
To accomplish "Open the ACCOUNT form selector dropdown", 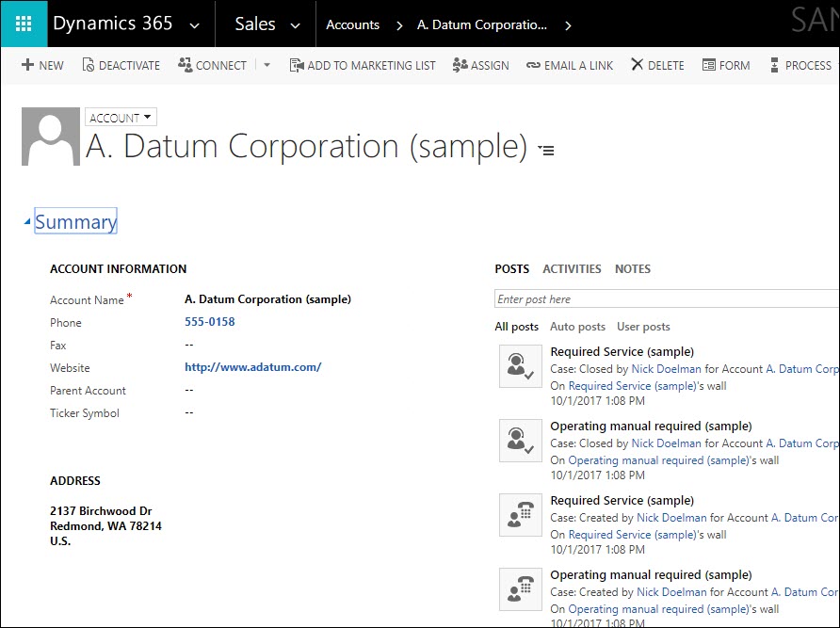I will click(x=121, y=118).
